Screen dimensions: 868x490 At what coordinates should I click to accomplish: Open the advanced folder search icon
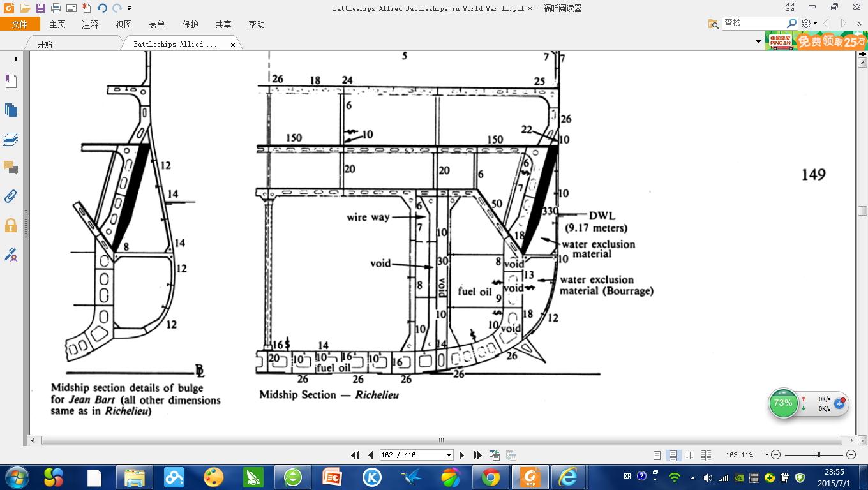(714, 24)
